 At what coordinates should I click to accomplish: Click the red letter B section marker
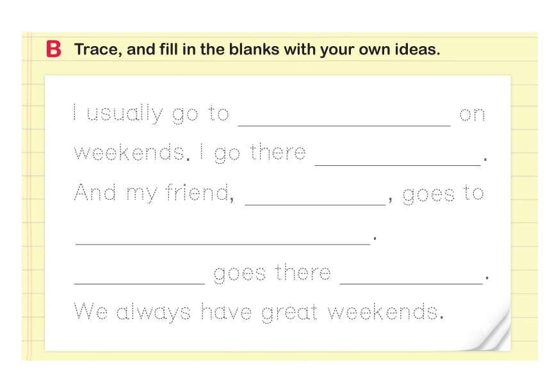[x=54, y=49]
